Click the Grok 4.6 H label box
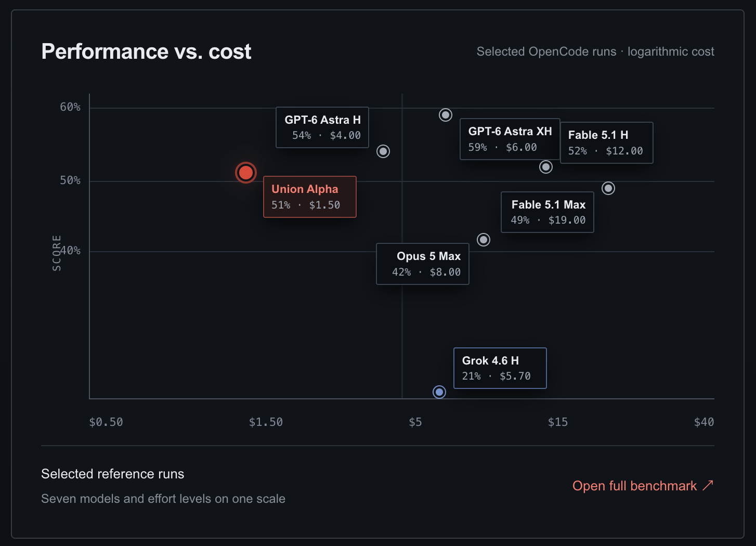 pos(500,368)
